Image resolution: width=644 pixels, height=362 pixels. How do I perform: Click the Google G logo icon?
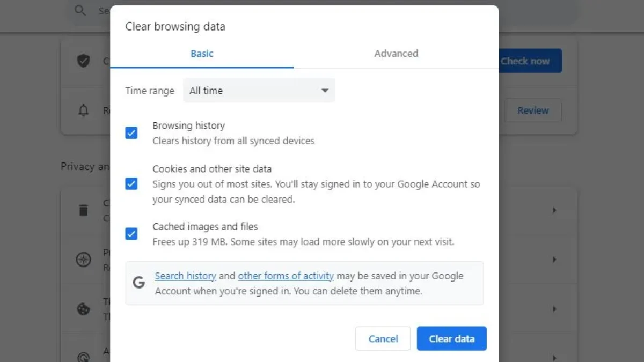click(139, 283)
